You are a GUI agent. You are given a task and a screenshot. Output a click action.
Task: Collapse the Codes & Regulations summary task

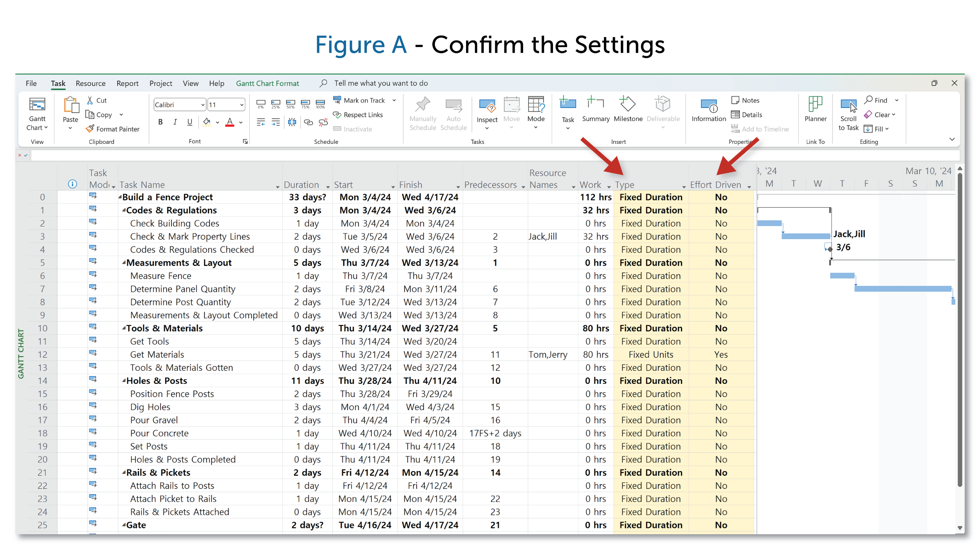pyautogui.click(x=124, y=210)
